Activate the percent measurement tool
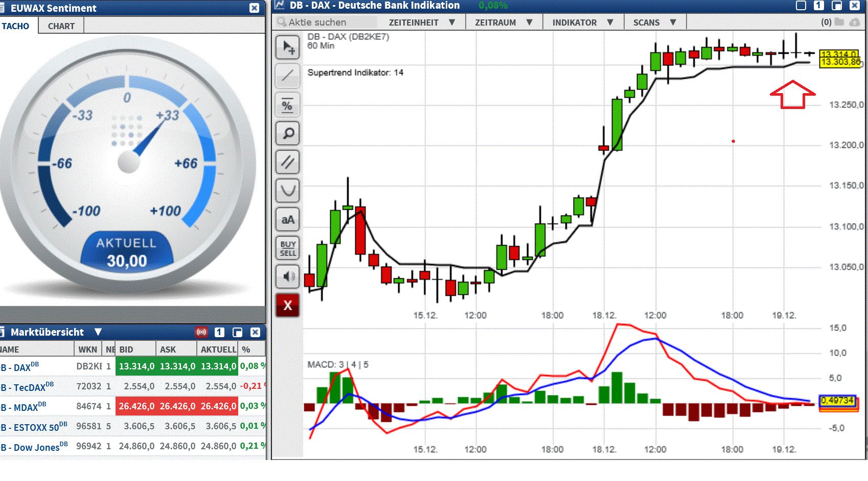Viewport: 868px width, 481px height. coord(287,104)
